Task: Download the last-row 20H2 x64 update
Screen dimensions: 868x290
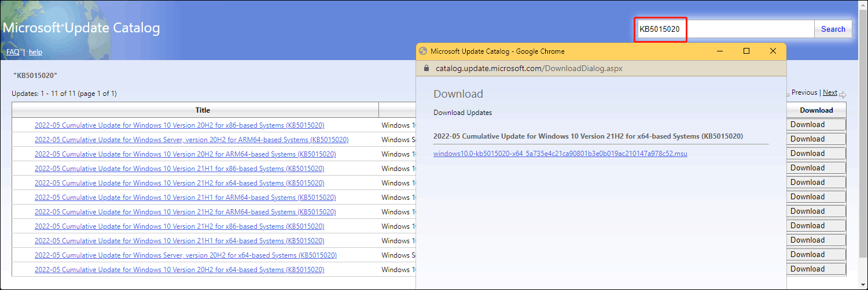Action: (x=816, y=269)
